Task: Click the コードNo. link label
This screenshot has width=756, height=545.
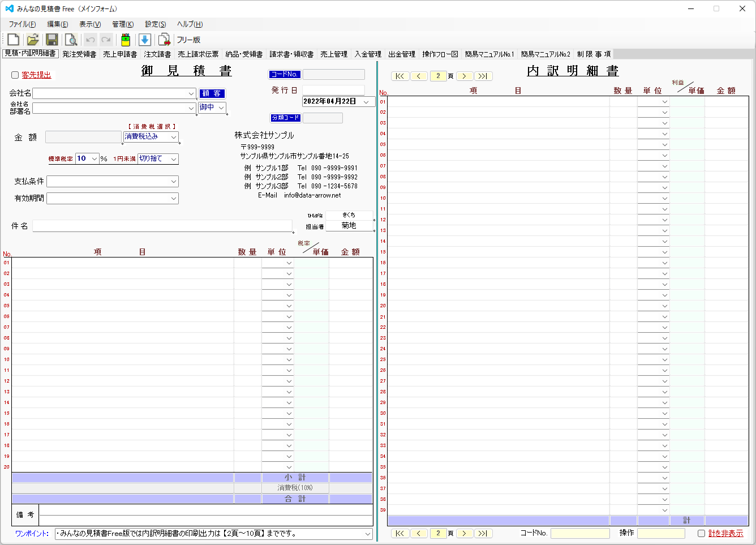Action: coord(283,74)
